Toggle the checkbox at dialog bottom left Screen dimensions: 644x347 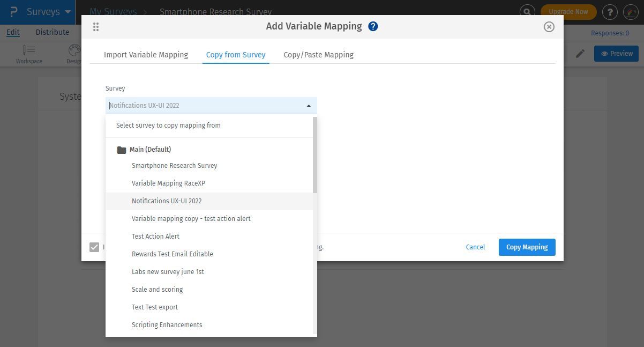click(x=94, y=247)
